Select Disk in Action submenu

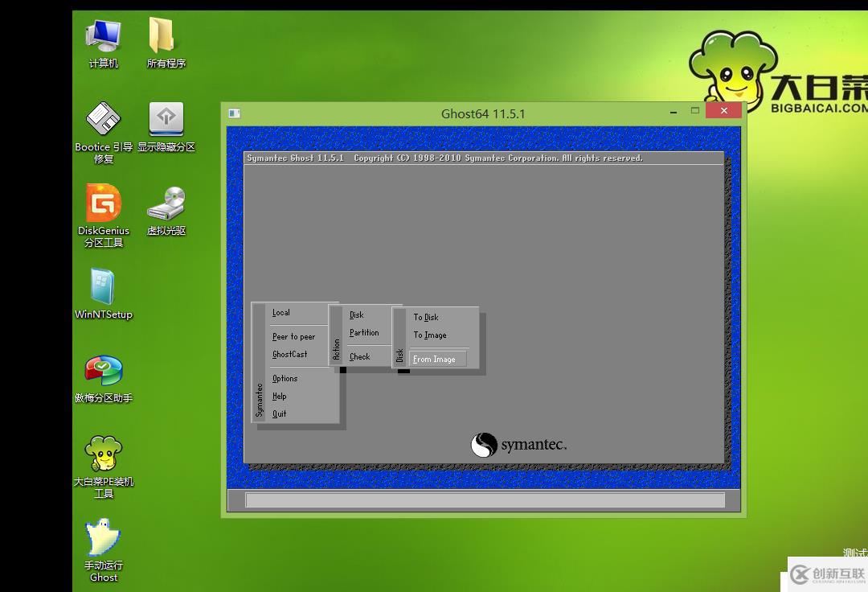click(357, 315)
